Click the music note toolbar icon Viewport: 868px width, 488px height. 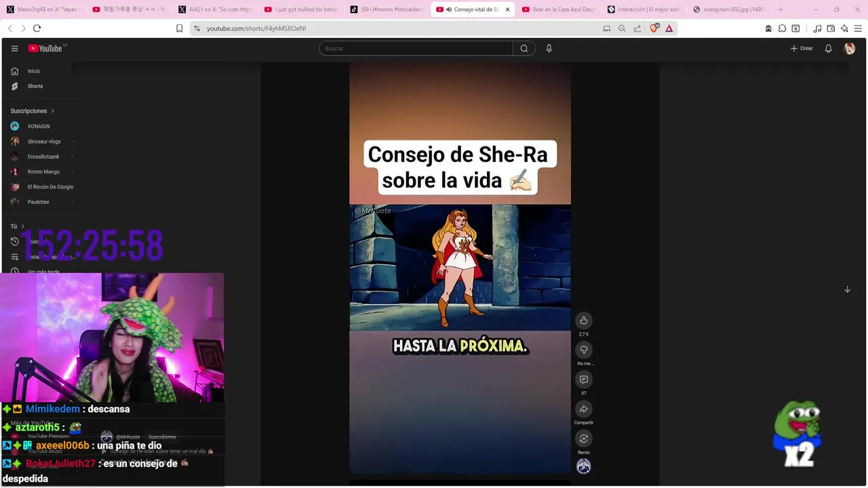pyautogui.click(x=817, y=28)
